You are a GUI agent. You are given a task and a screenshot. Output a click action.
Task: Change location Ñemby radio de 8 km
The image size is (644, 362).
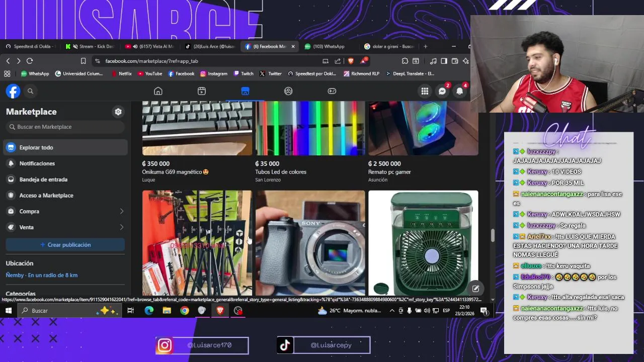42,275
